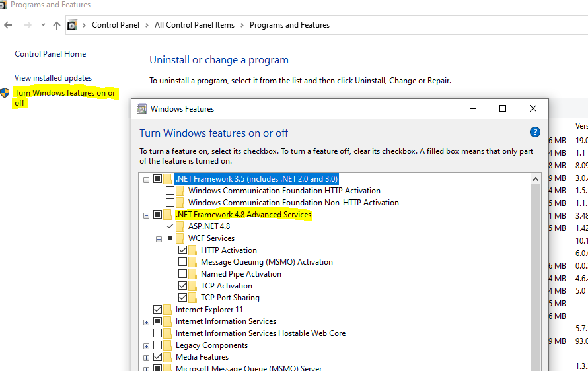This screenshot has width=588, height=371.
Task: Click folder icon next to IIS Hostable Web Core
Action: point(168,333)
